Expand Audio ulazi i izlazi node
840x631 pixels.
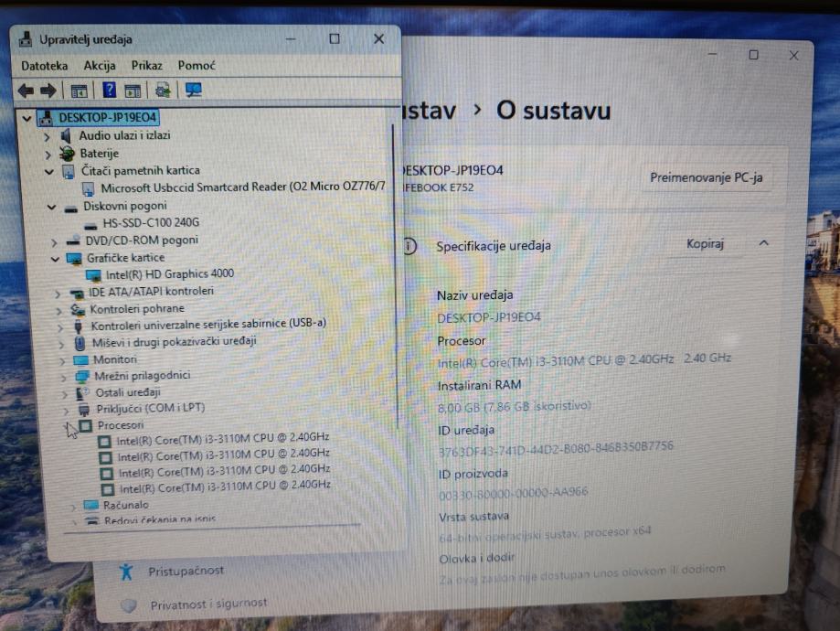(48, 136)
